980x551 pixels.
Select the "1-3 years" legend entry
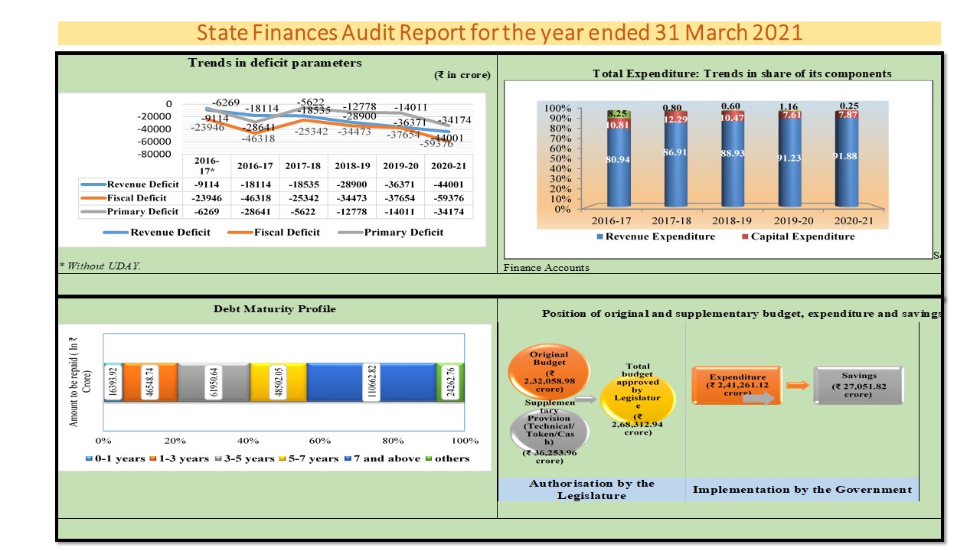(178, 458)
